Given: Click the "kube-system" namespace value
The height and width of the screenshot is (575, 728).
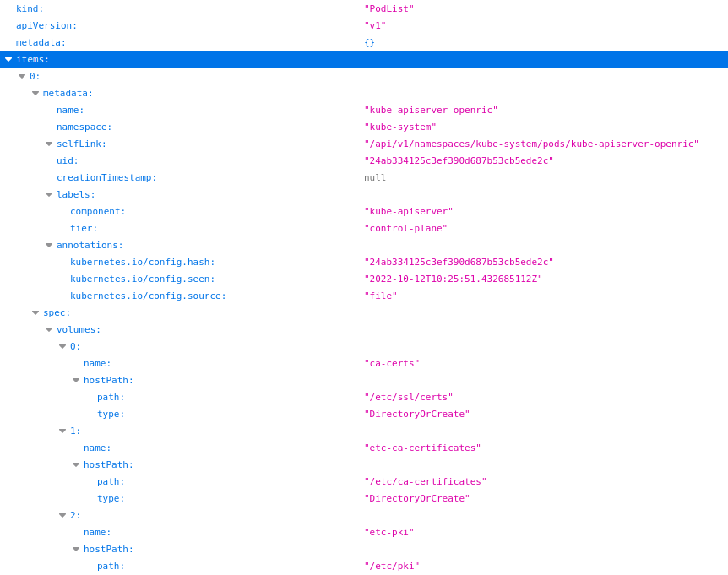Looking at the screenshot, I should tap(399, 127).
